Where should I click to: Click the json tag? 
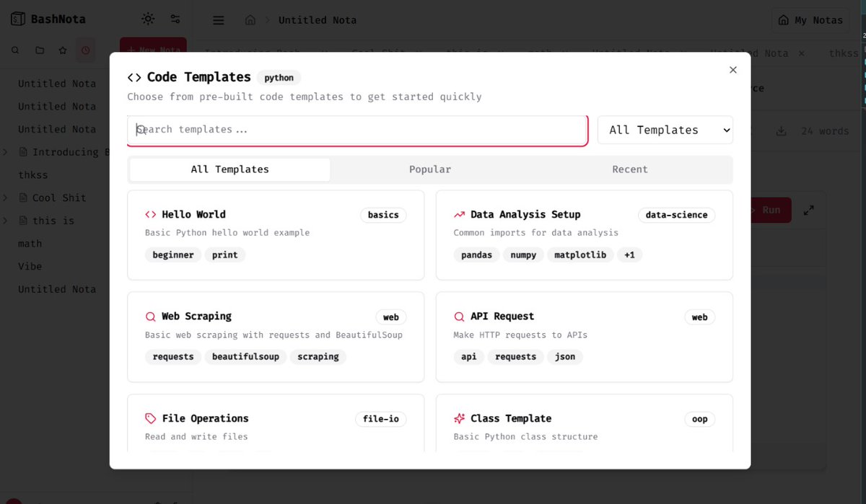565,357
